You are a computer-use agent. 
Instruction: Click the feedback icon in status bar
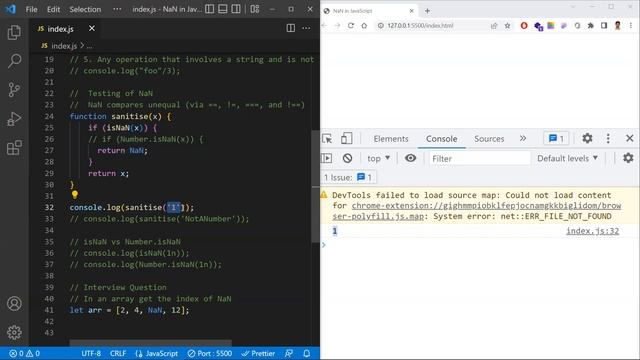tap(289, 353)
